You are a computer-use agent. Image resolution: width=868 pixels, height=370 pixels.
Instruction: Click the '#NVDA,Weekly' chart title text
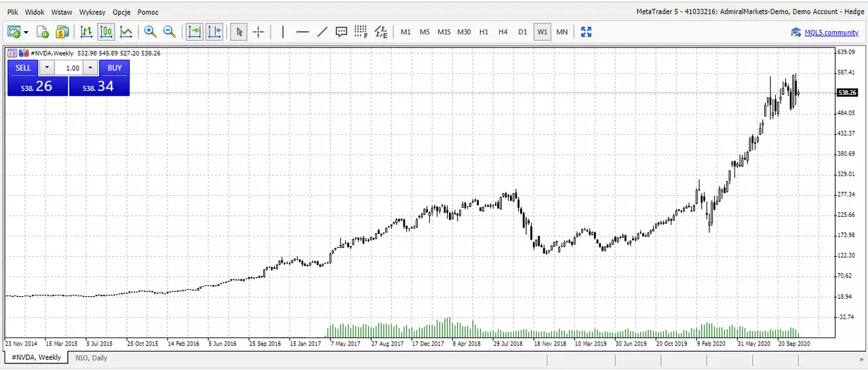click(x=53, y=53)
